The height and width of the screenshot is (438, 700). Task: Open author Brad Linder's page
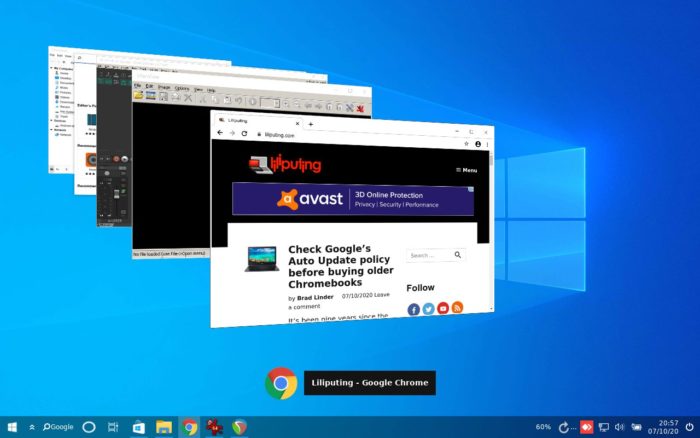click(x=315, y=297)
